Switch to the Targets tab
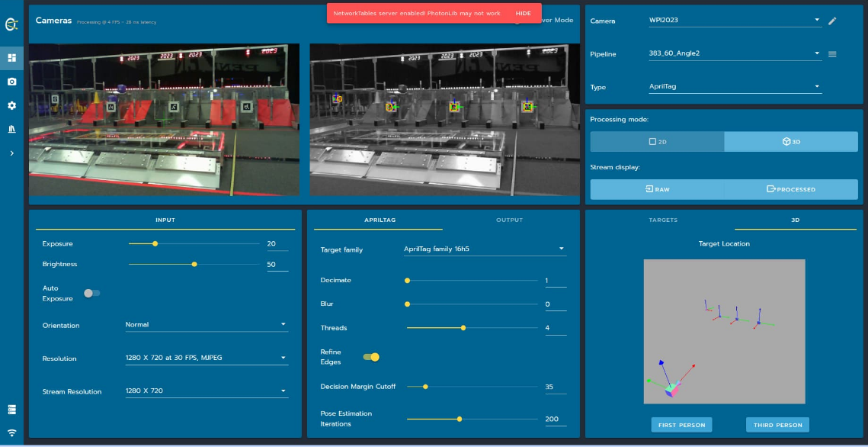This screenshot has width=868, height=447. tap(662, 220)
